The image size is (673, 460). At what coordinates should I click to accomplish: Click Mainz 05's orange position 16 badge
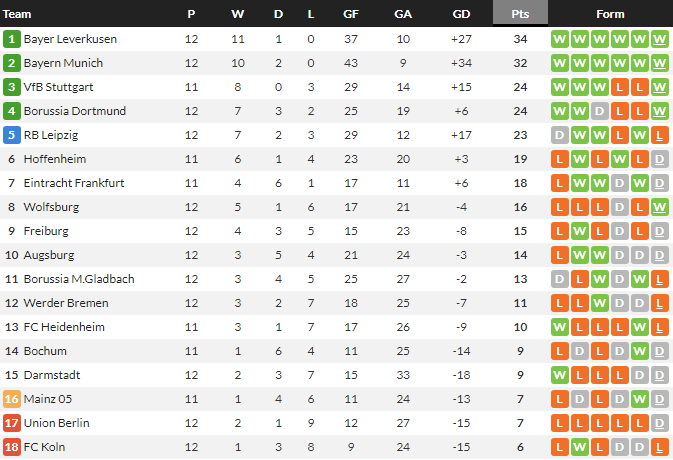click(12, 399)
